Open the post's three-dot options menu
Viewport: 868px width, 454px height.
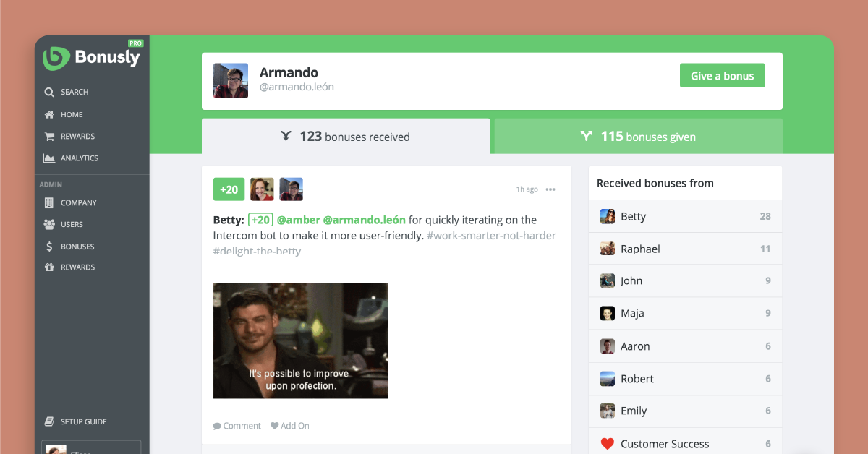[x=550, y=189]
